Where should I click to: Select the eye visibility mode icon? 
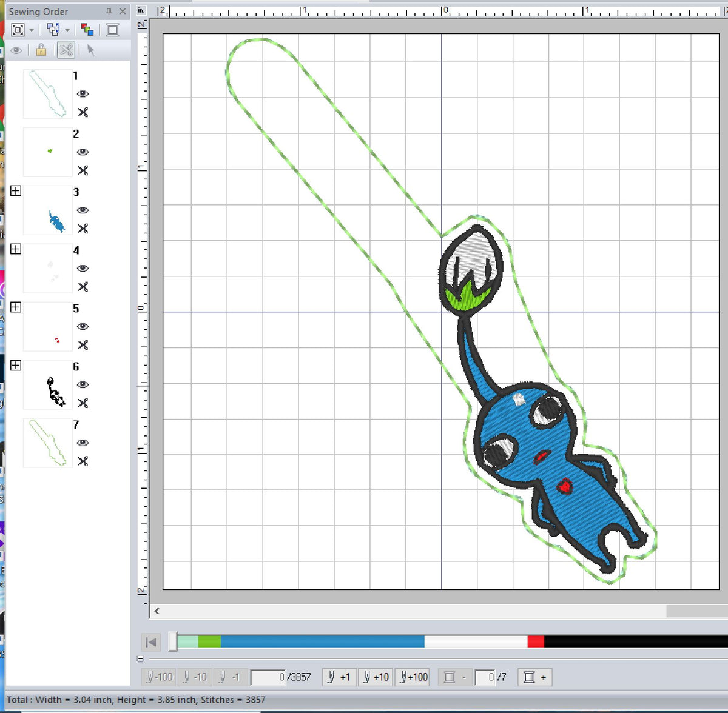pos(16,50)
